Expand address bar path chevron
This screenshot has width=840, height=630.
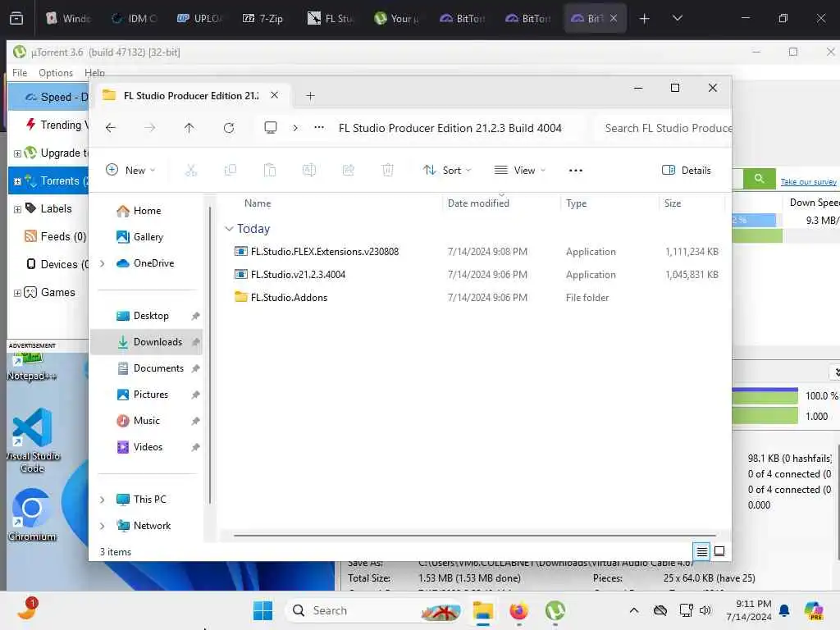point(295,128)
